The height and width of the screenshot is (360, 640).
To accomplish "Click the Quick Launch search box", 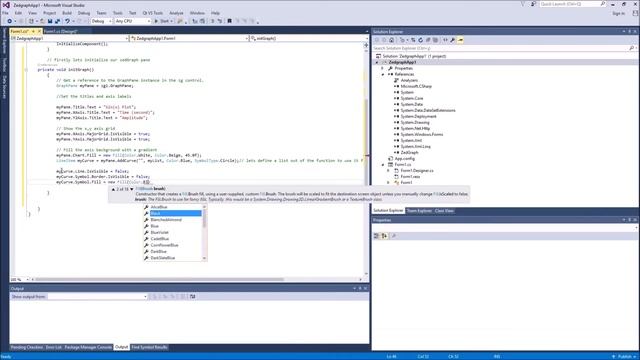I will [x=570, y=4].
